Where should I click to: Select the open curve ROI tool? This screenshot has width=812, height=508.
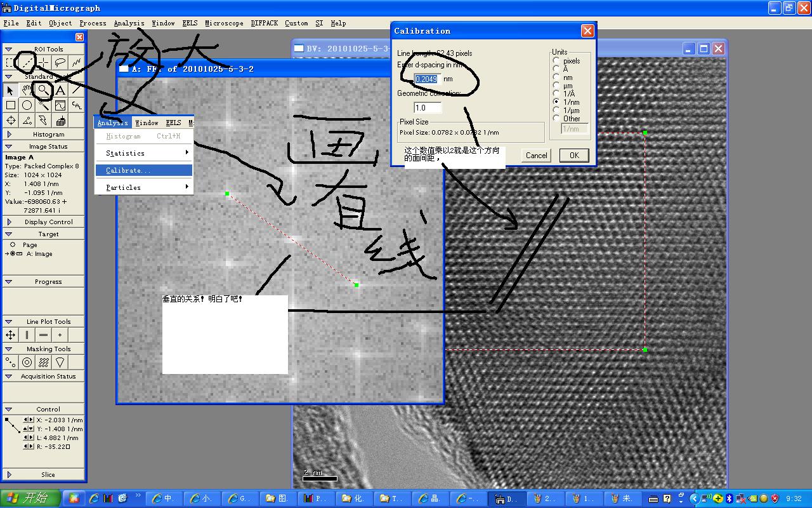pyautogui.click(x=76, y=62)
